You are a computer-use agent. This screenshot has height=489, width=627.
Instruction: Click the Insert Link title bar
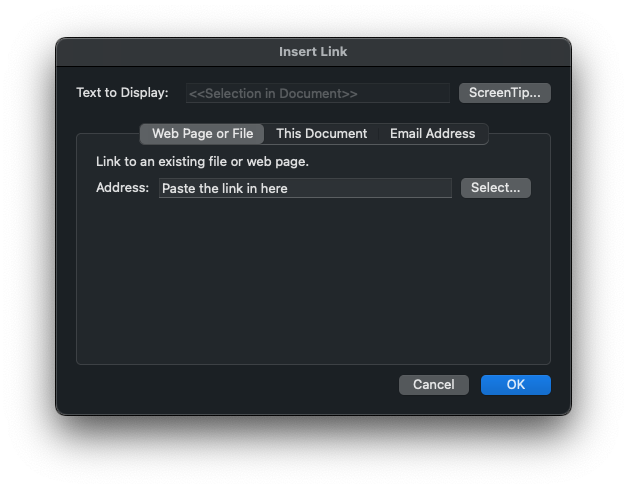coord(313,51)
